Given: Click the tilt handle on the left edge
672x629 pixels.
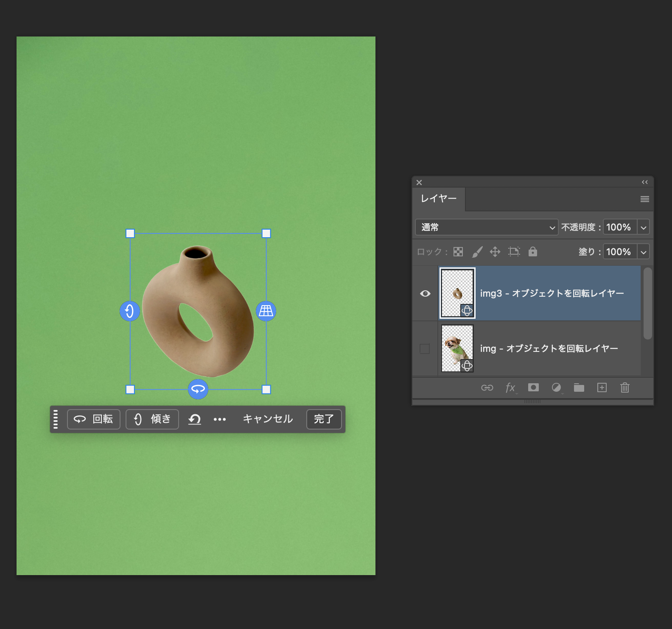Looking at the screenshot, I should (x=130, y=311).
